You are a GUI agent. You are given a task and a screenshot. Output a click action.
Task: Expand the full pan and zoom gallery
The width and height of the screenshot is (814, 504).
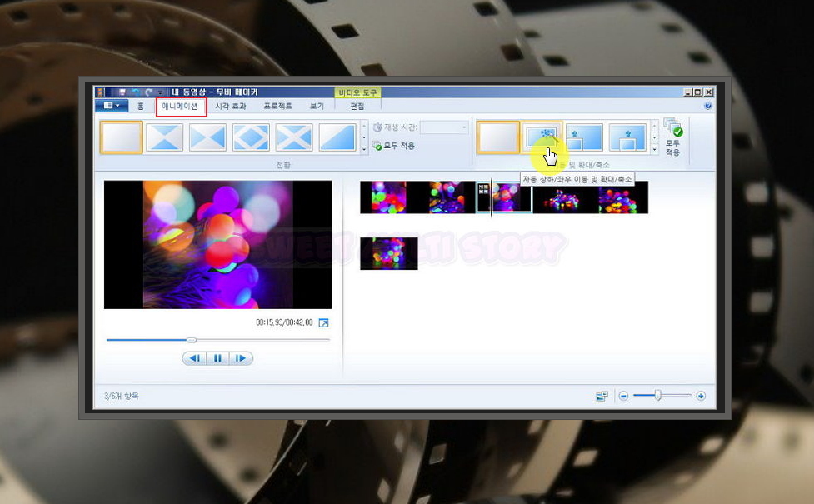[x=654, y=149]
